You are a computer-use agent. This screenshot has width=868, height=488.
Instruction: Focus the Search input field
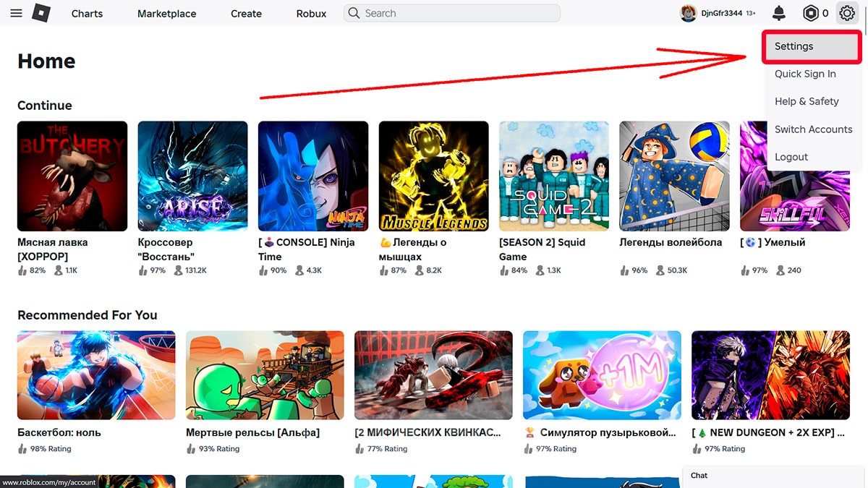(452, 13)
